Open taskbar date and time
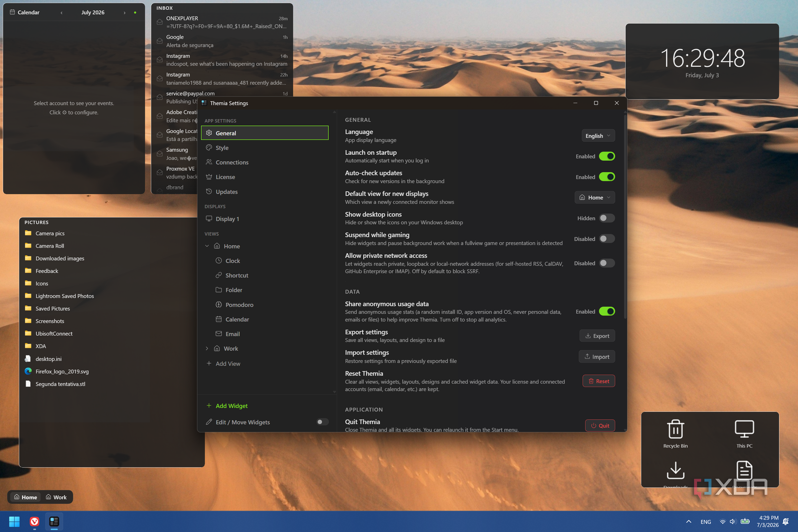This screenshot has width=798, height=532. tap(768, 521)
